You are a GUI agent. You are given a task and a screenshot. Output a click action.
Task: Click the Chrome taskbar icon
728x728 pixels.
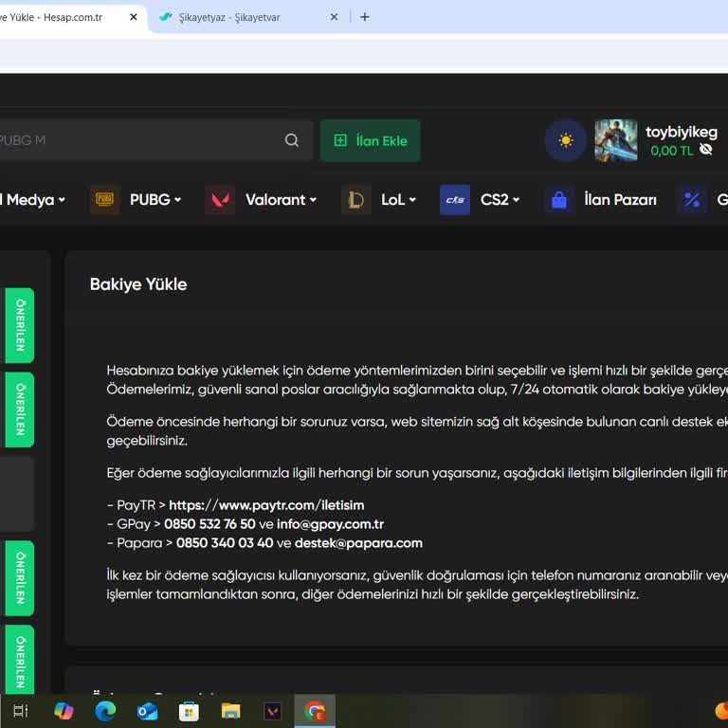tap(315, 711)
